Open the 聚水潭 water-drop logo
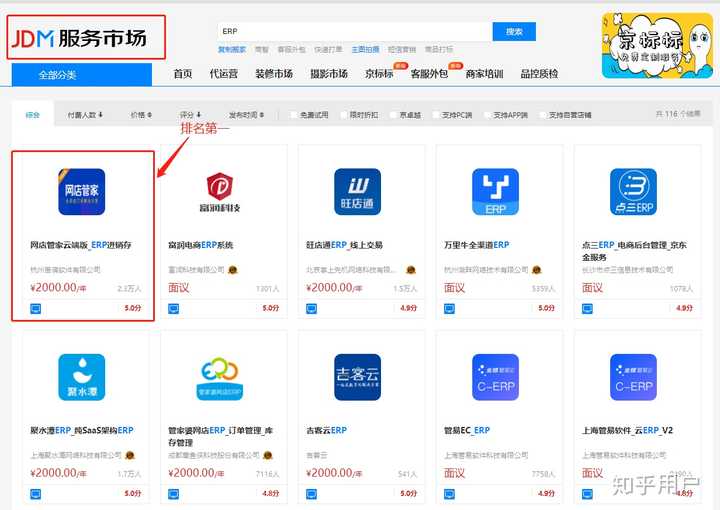Screen dimensions: 720x510 coord(82,377)
